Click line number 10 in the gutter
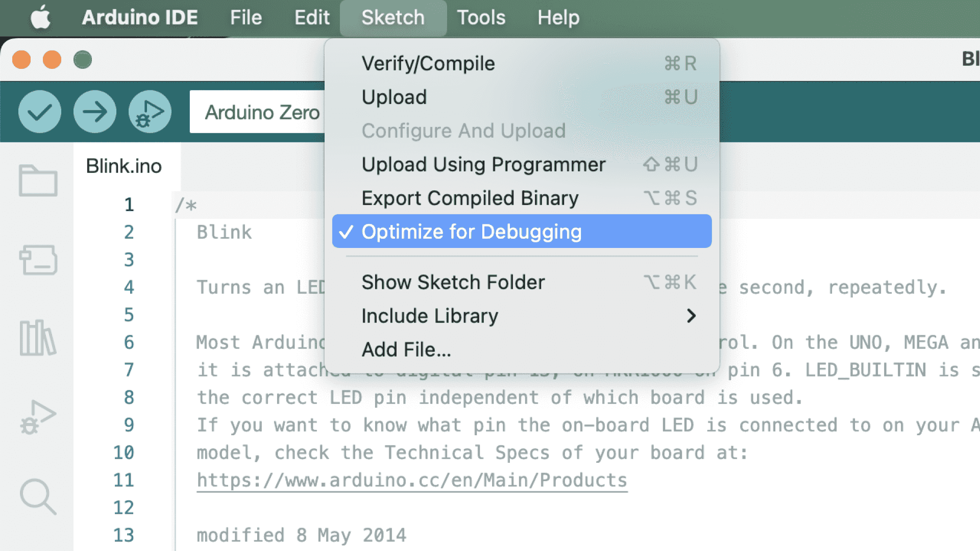Viewport: 980px width, 551px height. coord(124,453)
